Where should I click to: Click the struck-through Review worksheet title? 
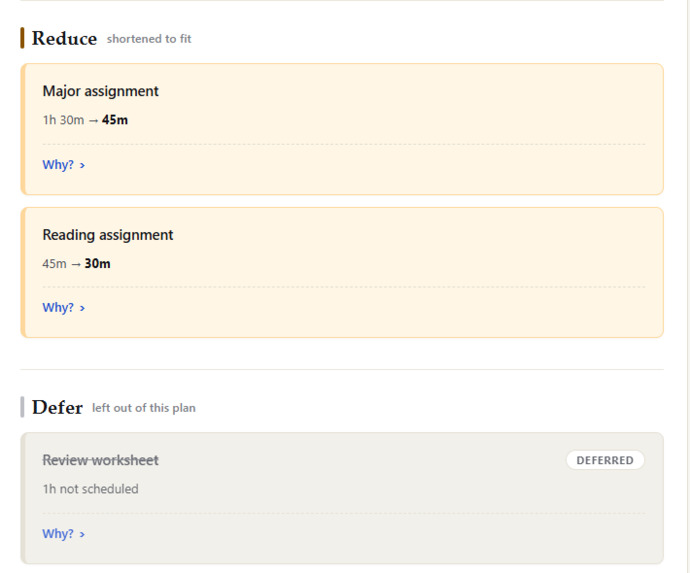point(100,460)
